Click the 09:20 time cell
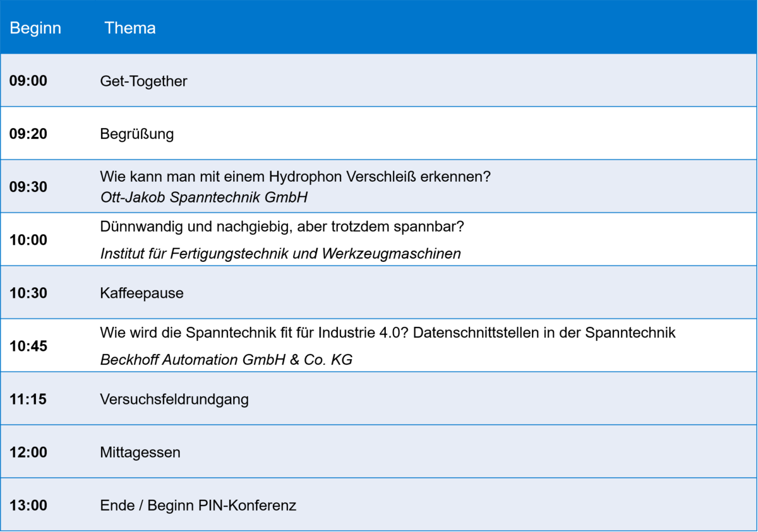The image size is (758, 532). click(x=28, y=134)
